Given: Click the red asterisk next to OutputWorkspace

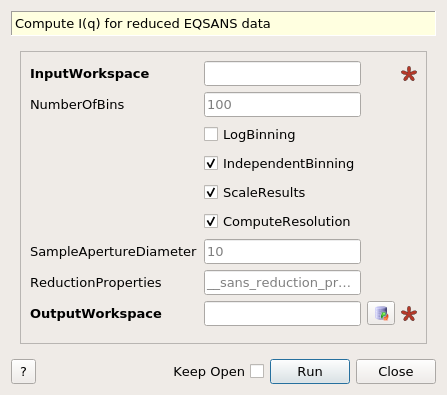Looking at the screenshot, I should tap(409, 314).
